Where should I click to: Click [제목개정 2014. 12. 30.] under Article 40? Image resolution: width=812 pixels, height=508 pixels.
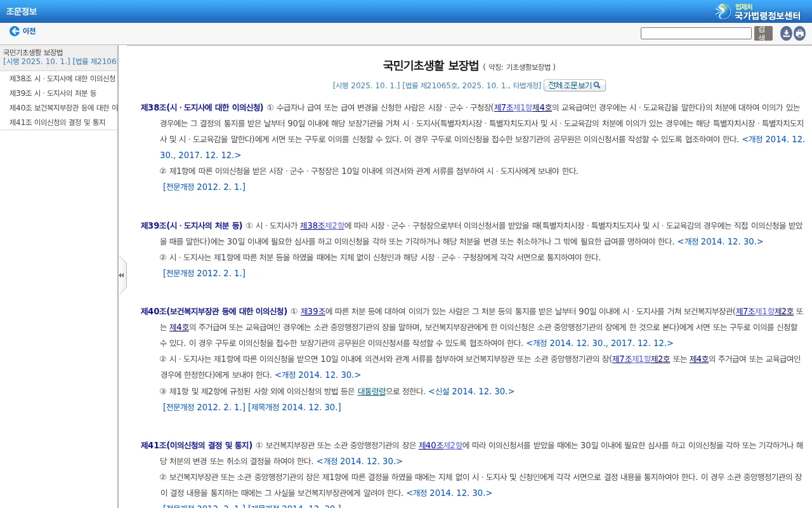(294, 407)
